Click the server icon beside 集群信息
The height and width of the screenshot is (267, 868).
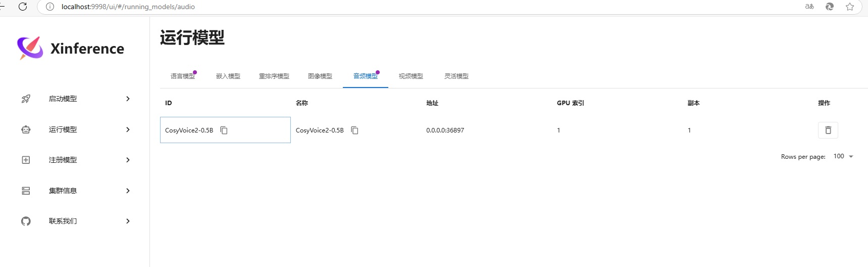[26, 191]
